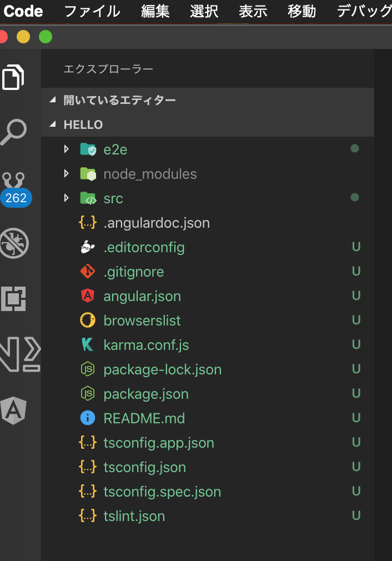This screenshot has height=561, width=392.
Task: Select the .gitignore file
Action: coord(134,272)
